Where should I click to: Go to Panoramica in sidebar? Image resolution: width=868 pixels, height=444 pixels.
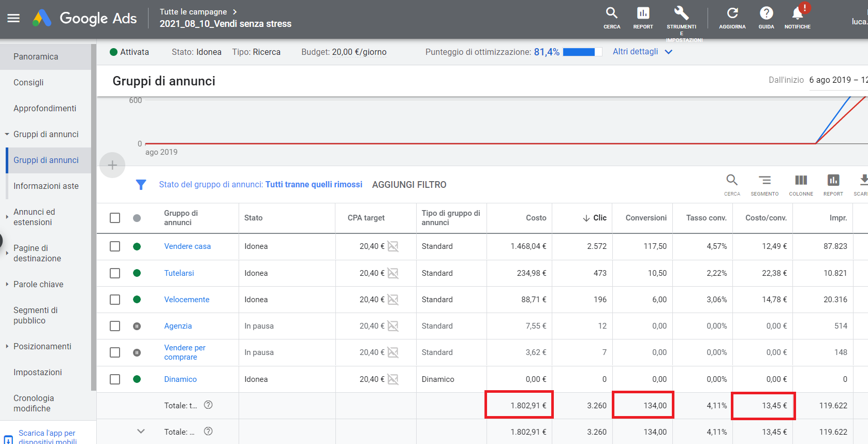point(36,57)
